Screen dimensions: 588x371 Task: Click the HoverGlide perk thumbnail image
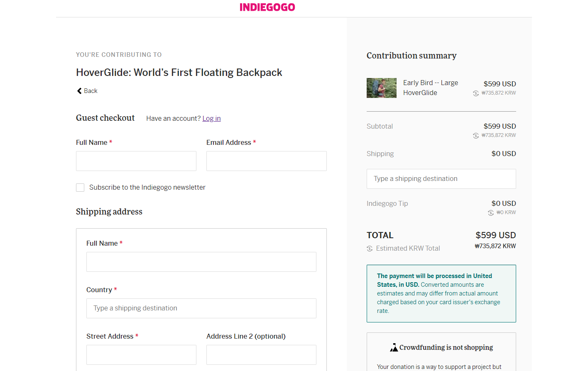[x=382, y=88]
